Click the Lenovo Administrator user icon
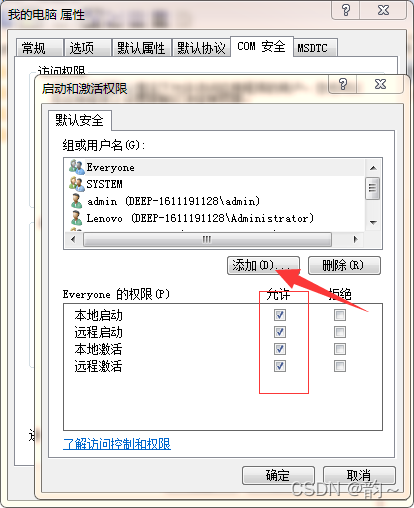414x508 pixels. click(76, 218)
